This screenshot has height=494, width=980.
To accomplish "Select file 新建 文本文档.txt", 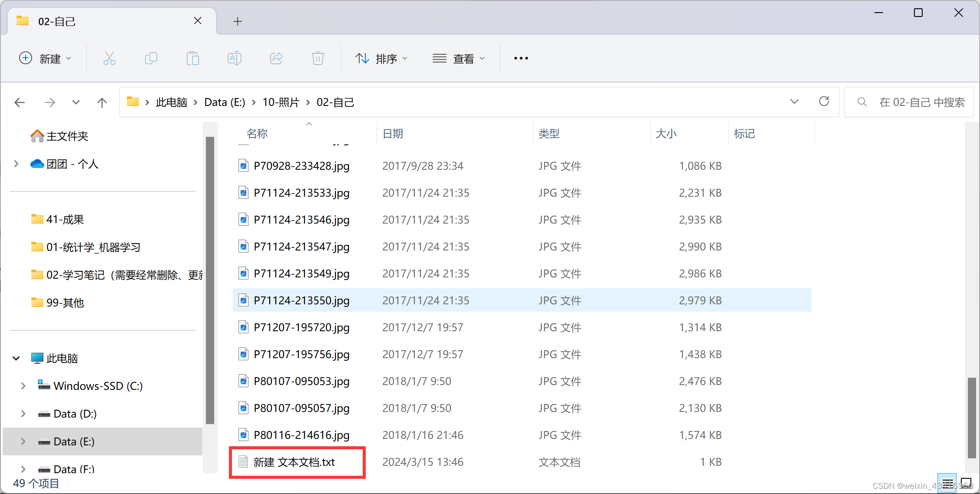I will tap(294, 462).
